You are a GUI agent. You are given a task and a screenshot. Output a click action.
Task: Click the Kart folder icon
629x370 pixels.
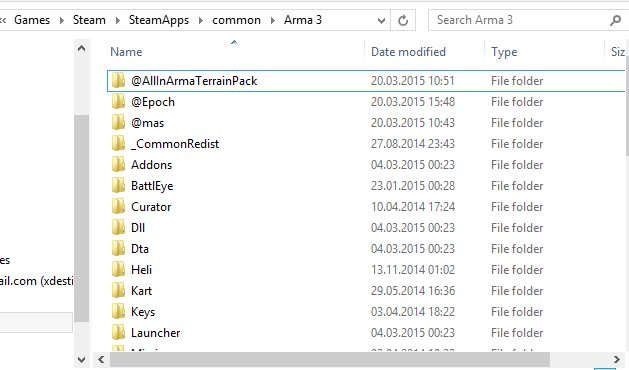(x=118, y=291)
